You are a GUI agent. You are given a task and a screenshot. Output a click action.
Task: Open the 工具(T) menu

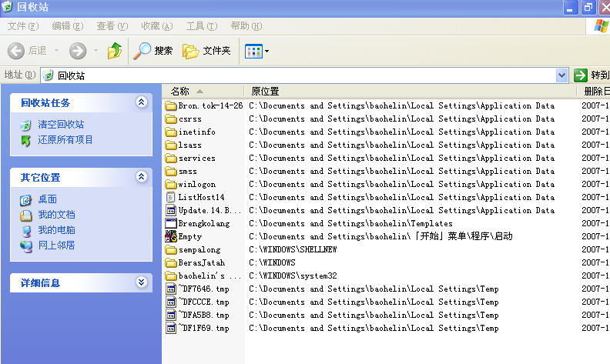202,26
